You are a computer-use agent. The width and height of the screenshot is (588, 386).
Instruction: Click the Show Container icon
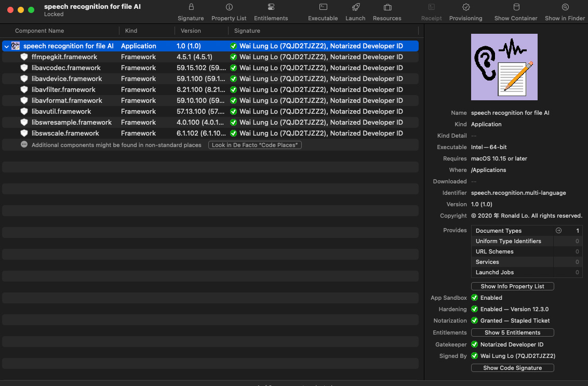pyautogui.click(x=516, y=7)
